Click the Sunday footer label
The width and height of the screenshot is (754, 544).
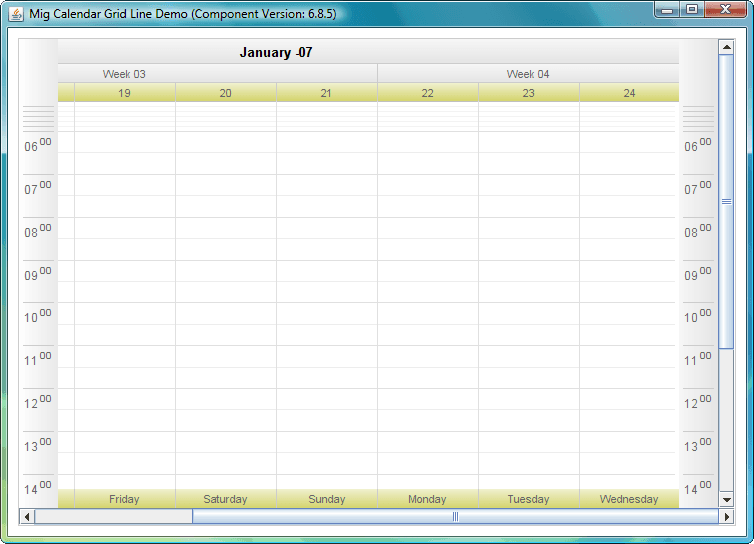pos(327,499)
